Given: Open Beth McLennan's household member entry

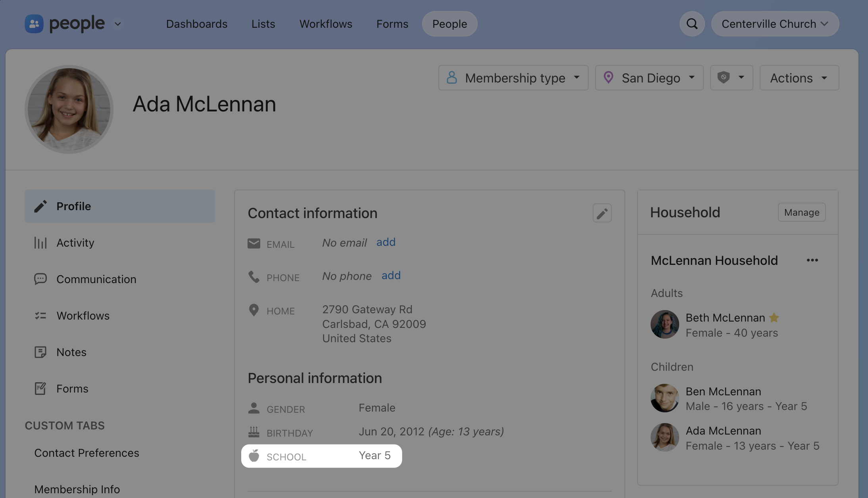Looking at the screenshot, I should tap(725, 318).
